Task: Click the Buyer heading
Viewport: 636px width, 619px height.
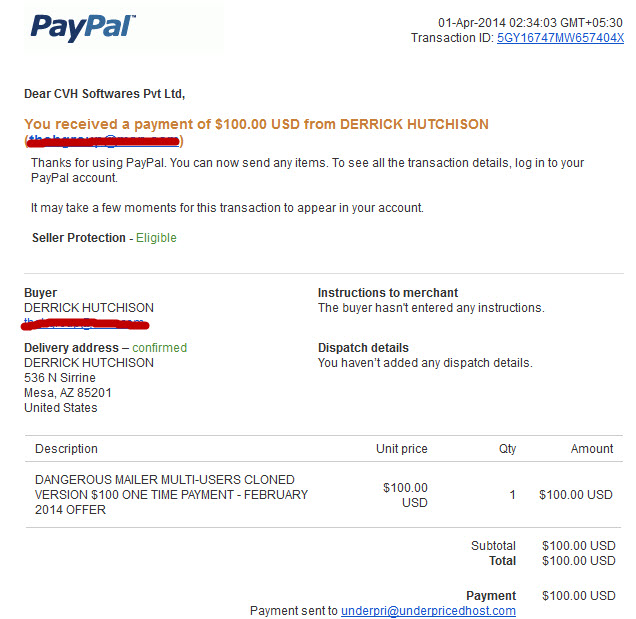Action: pyautogui.click(x=41, y=293)
